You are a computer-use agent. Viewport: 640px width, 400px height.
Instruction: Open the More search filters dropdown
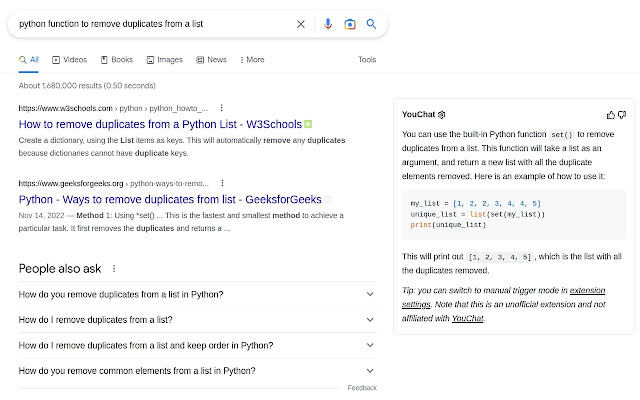click(250, 60)
